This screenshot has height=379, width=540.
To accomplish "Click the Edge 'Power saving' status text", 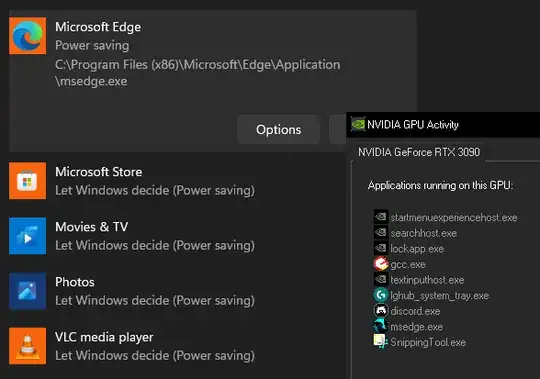I will point(92,45).
